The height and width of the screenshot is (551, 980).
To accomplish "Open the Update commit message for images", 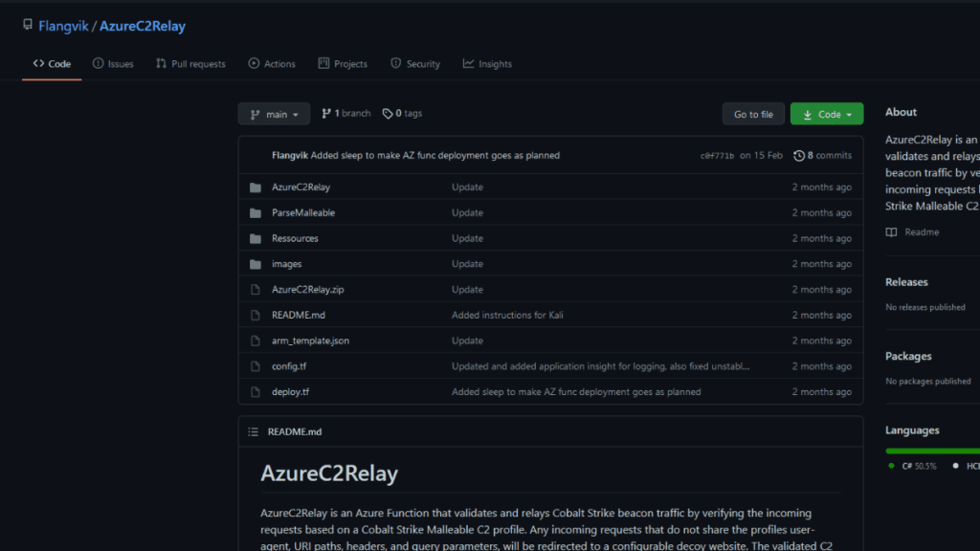I will point(467,264).
